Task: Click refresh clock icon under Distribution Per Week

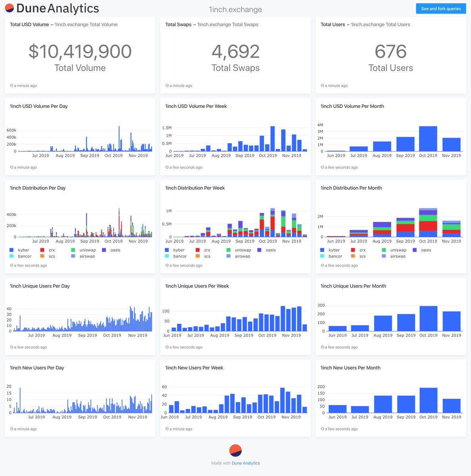Action: click(x=167, y=265)
